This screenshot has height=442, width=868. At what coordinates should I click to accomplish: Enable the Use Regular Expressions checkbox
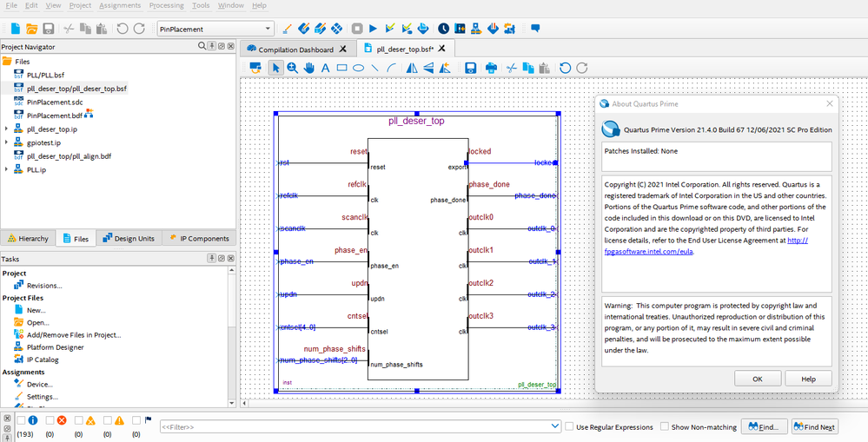(x=570, y=426)
